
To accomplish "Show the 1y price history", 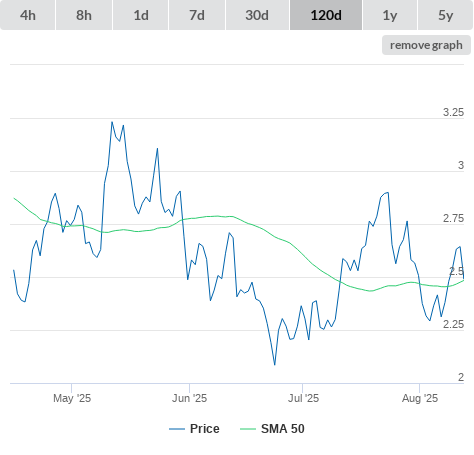I will click(x=390, y=15).
